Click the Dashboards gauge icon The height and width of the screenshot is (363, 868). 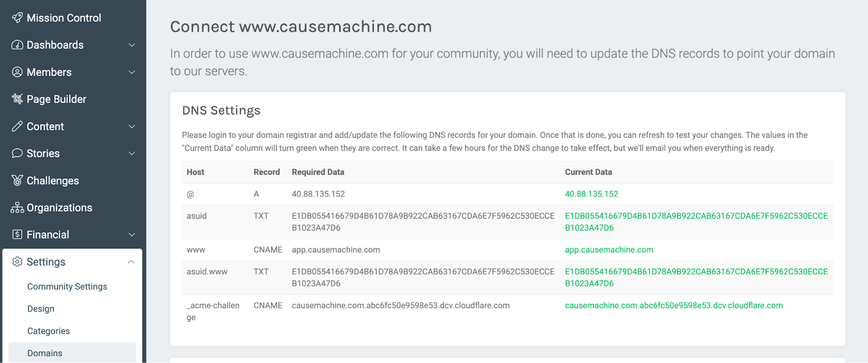17,45
